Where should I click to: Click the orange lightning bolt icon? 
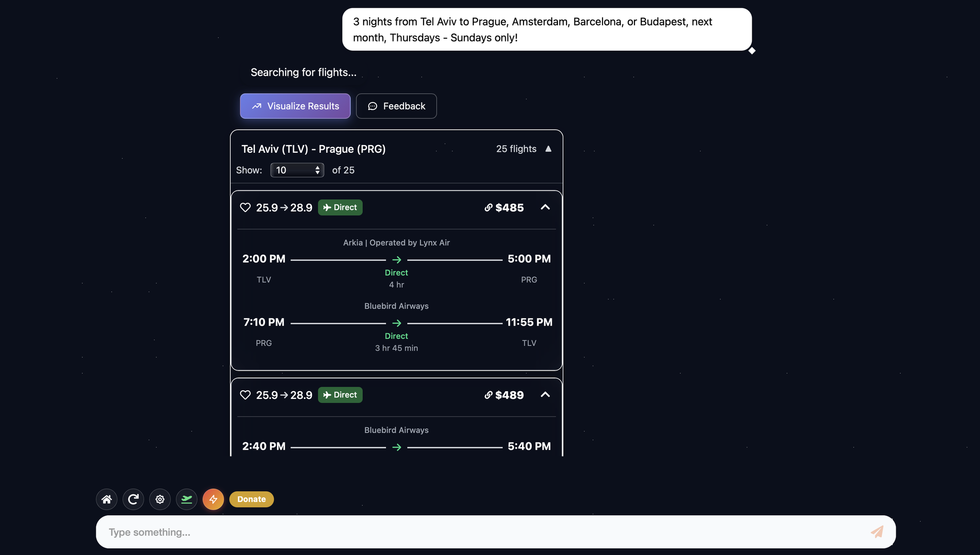pyautogui.click(x=213, y=499)
